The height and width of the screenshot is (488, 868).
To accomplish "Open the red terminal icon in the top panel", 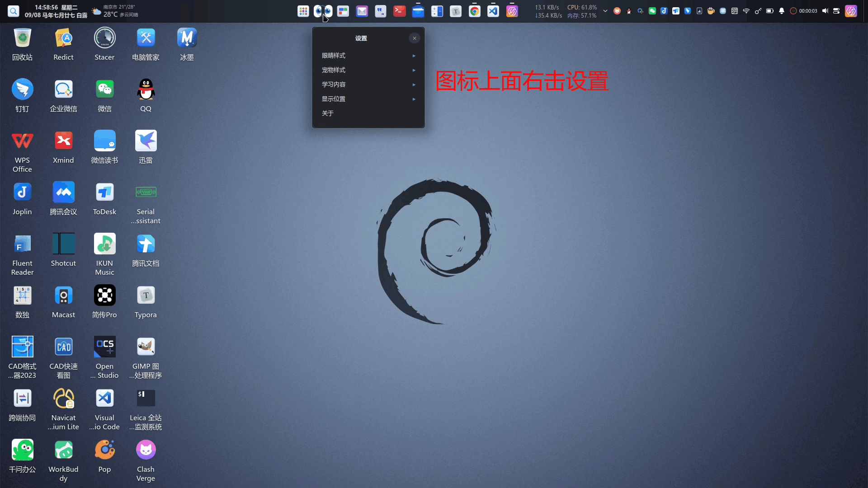I will click(400, 11).
